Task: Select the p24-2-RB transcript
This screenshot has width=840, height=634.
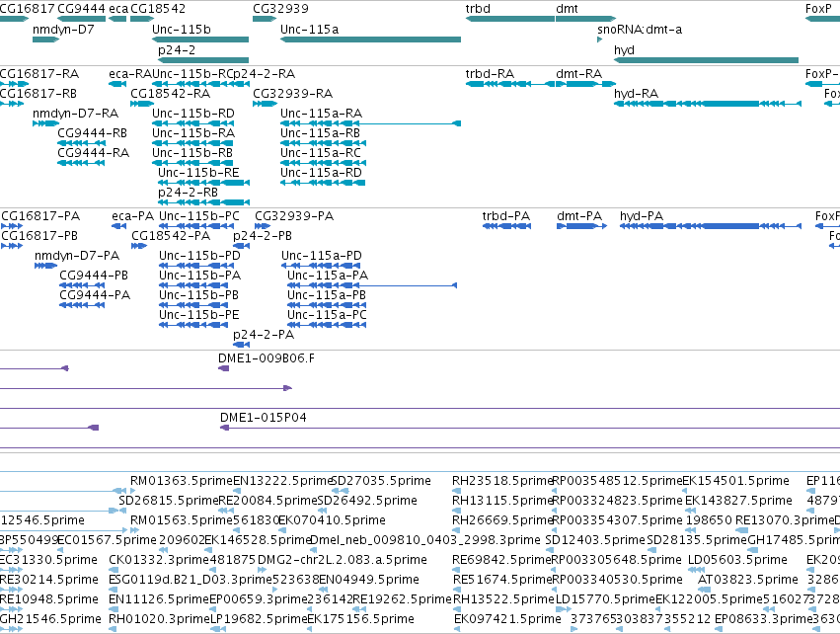Action: click(203, 202)
